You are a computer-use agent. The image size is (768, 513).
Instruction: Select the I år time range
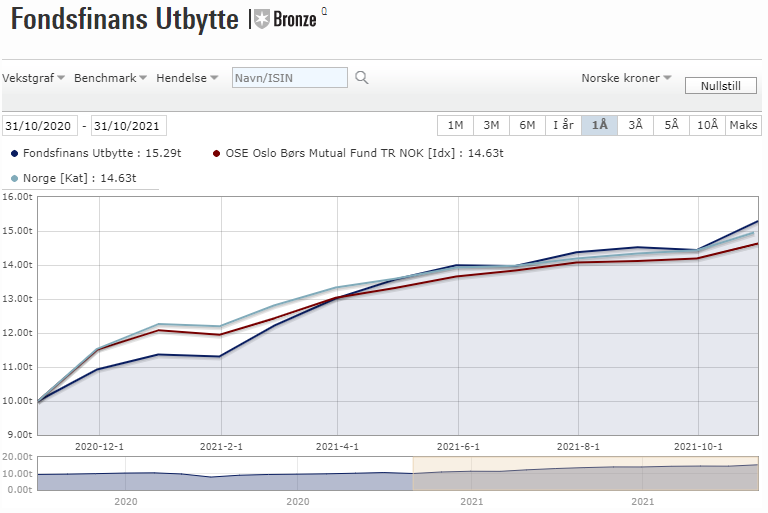click(x=563, y=125)
